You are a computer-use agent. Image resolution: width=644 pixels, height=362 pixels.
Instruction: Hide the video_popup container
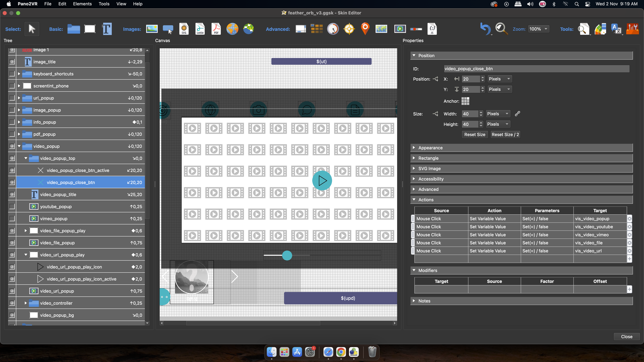pyautogui.click(x=12, y=146)
